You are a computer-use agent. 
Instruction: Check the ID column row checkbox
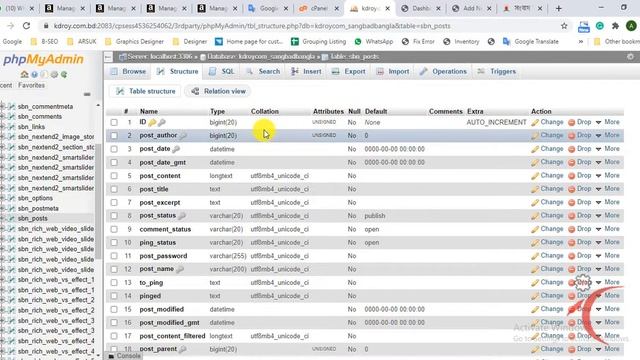tap(114, 122)
